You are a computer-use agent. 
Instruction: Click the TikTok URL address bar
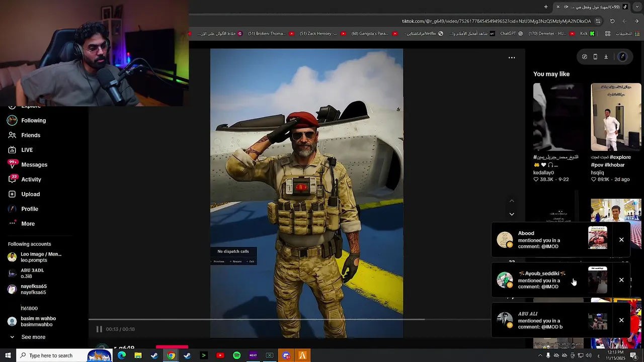coord(497,21)
